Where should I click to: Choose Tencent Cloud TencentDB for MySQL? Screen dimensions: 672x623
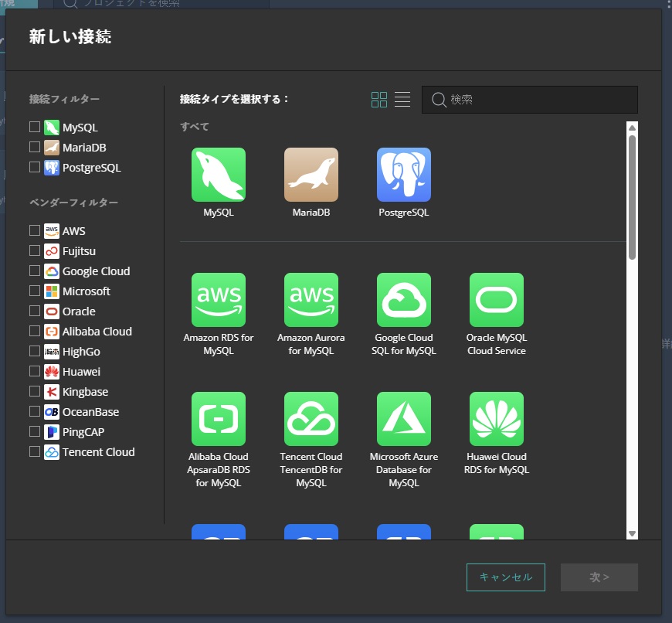(x=311, y=419)
